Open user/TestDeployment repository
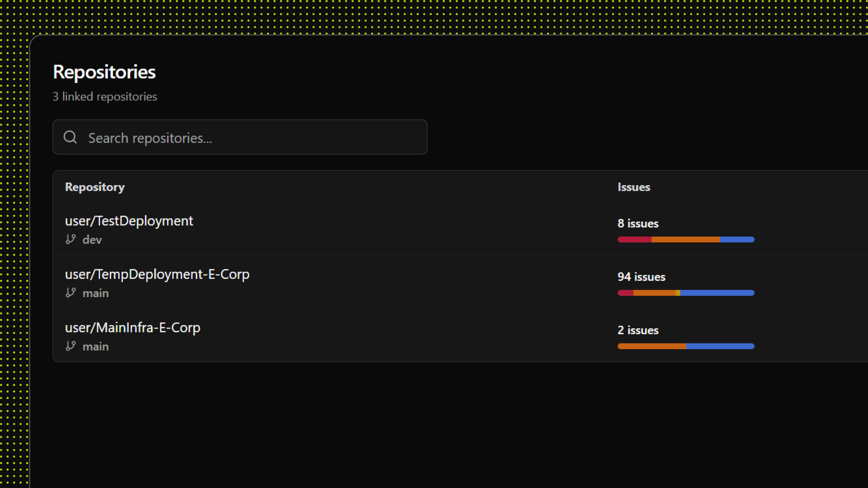The image size is (868, 488). pos(129,221)
